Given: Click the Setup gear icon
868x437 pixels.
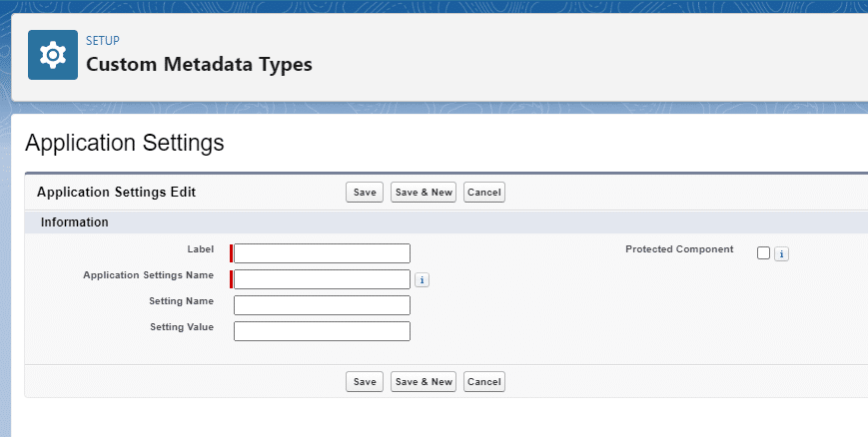Looking at the screenshot, I should coord(52,55).
